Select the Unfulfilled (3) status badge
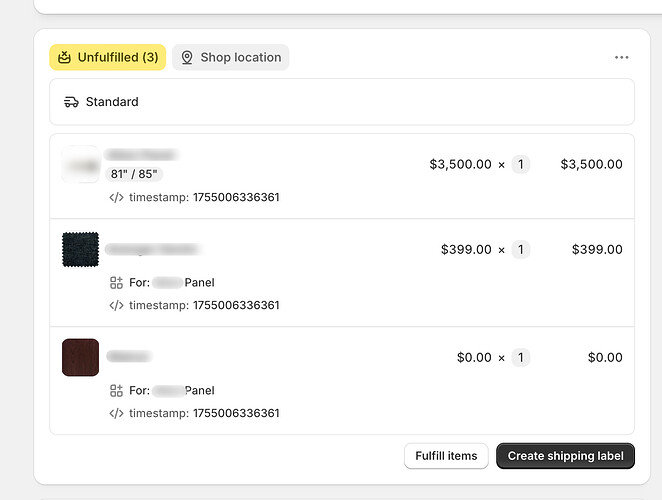 tap(108, 57)
